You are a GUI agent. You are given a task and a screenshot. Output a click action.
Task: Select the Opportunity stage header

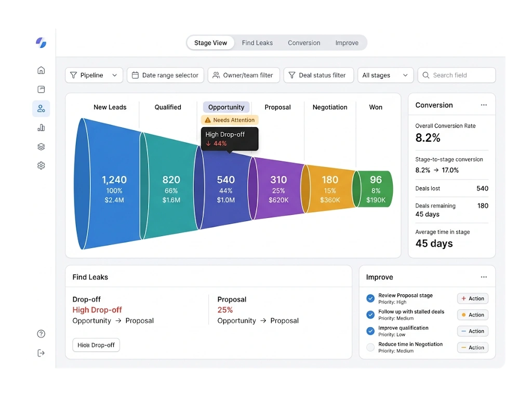[x=227, y=107]
